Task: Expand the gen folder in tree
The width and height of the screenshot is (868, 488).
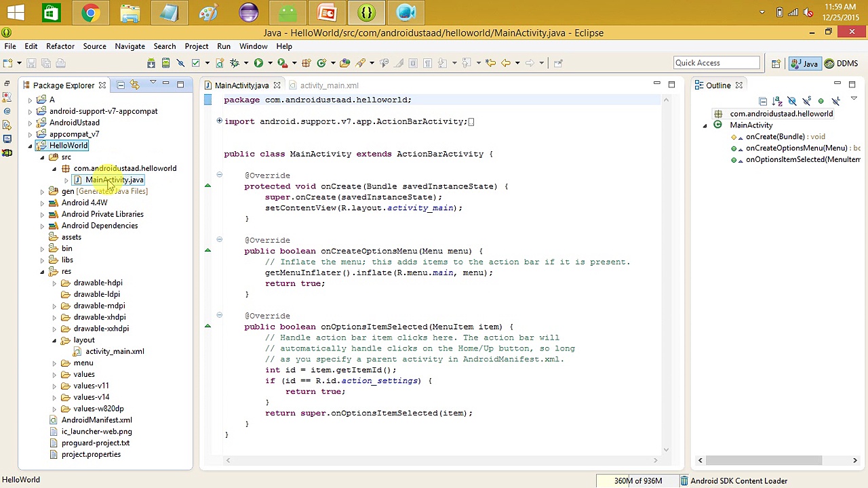Action: click(42, 192)
